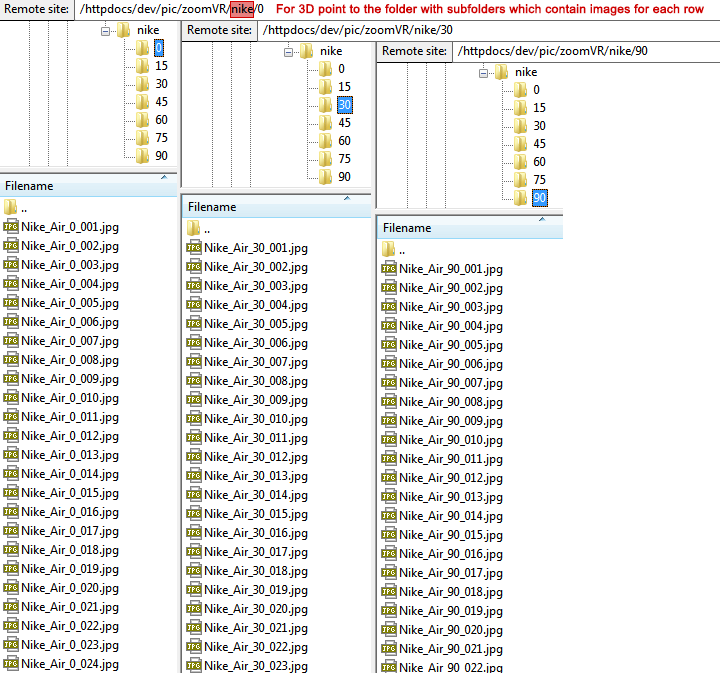The width and height of the screenshot is (720, 673).
Task: Collapse the nike folder in right panel tree
Action: click(484, 73)
